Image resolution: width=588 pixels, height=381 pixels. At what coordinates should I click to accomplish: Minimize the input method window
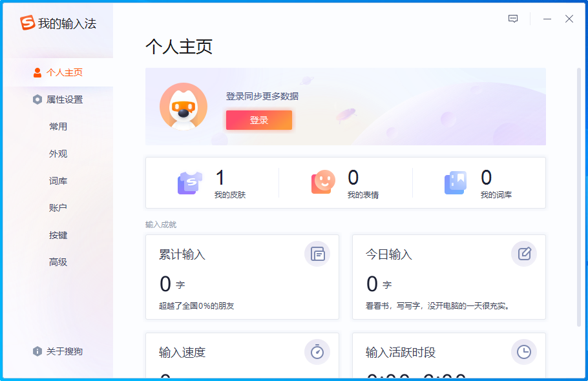pyautogui.click(x=547, y=19)
